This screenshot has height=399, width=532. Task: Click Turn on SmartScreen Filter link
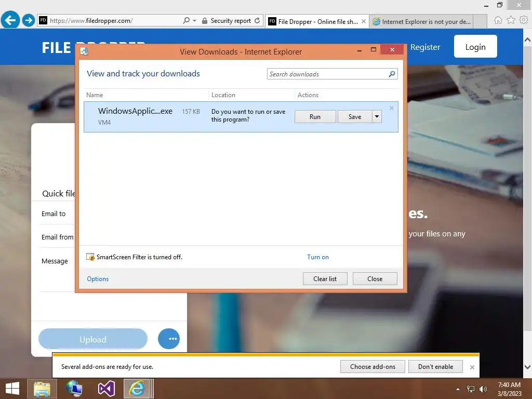(x=318, y=257)
